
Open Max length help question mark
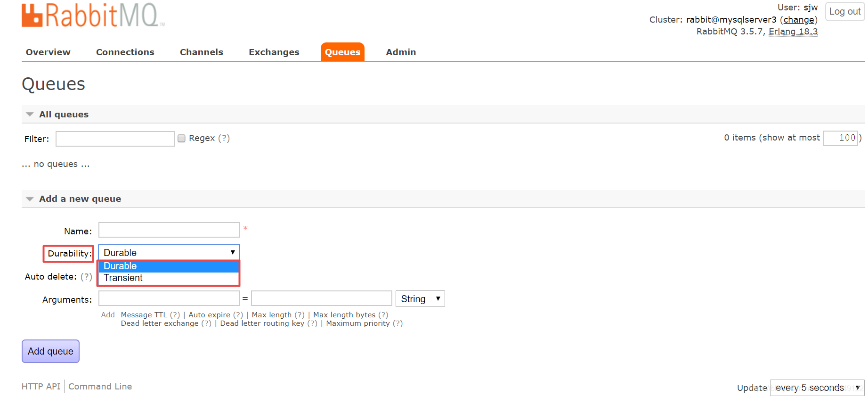[300, 315]
